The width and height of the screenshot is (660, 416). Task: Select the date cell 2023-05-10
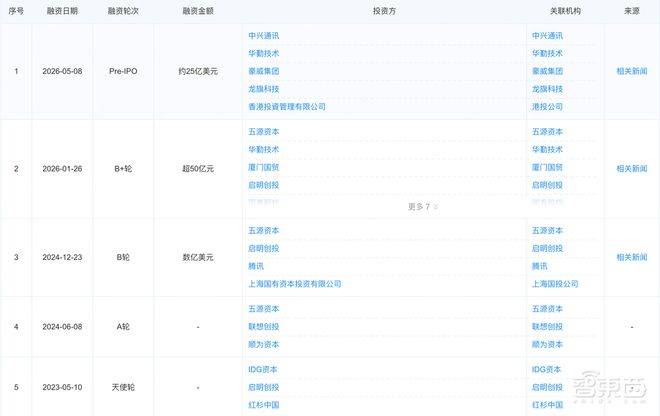click(x=62, y=387)
